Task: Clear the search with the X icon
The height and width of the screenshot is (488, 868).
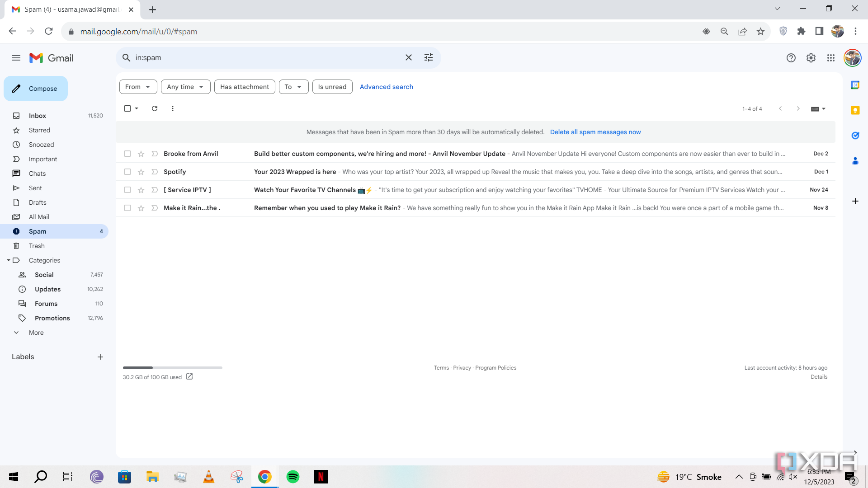Action: pos(409,58)
